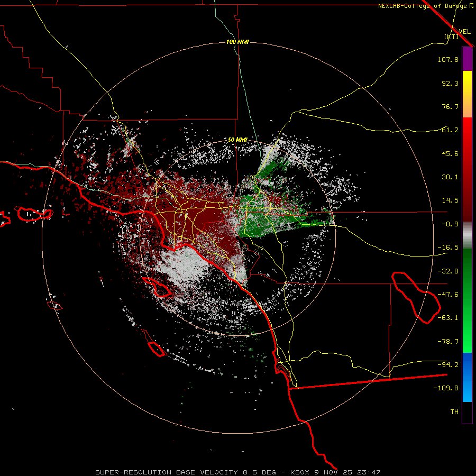Click the 76.7 velocity scale value
Image resolution: width=476 pixels, height=476 pixels.
click(x=450, y=106)
